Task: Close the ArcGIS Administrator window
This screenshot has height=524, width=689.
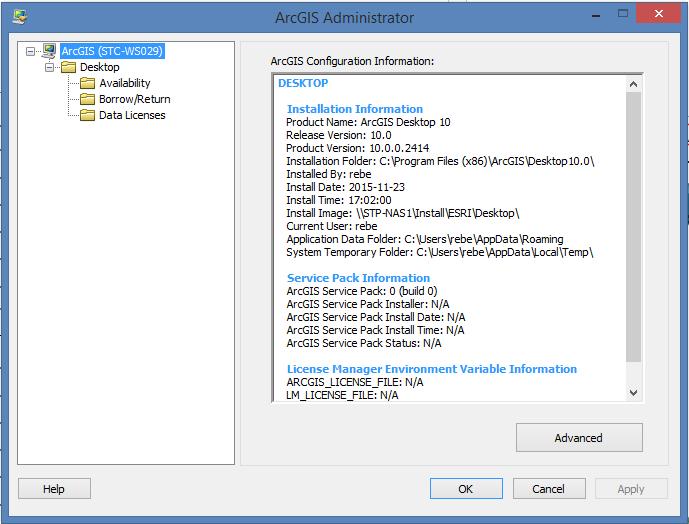Action: point(659,14)
